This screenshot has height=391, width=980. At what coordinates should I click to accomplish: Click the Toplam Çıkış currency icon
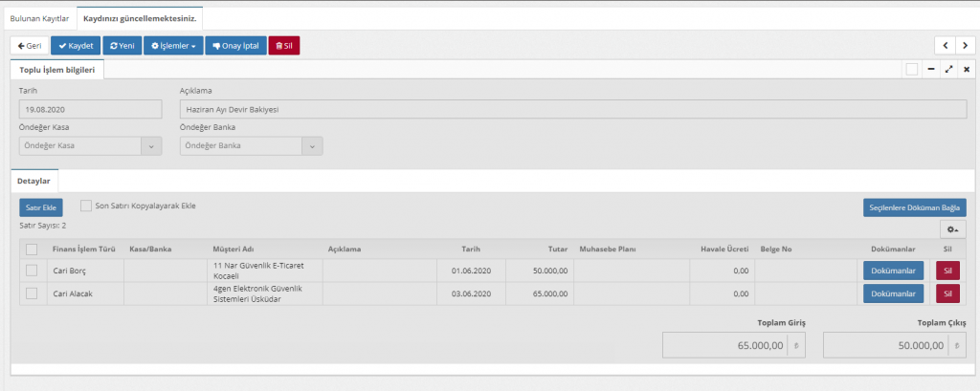pyautogui.click(x=959, y=345)
